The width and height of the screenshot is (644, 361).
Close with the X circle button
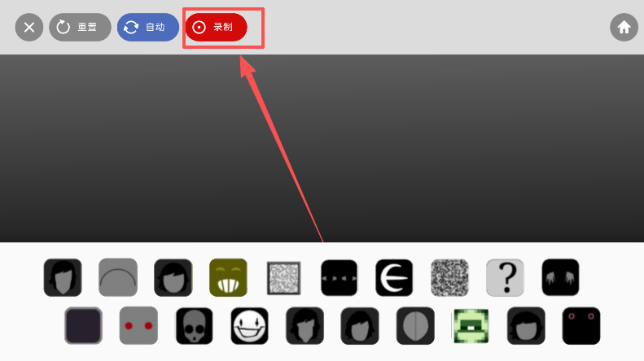(29, 28)
